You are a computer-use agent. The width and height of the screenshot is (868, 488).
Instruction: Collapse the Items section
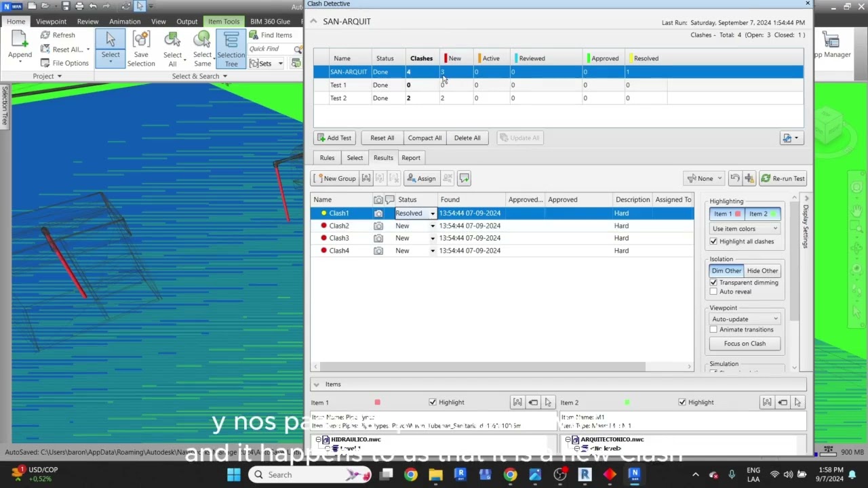(x=316, y=384)
